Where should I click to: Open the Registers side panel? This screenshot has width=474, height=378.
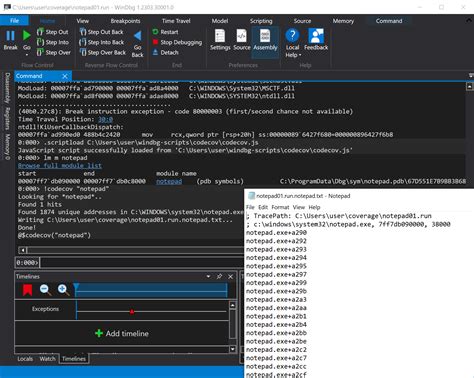[7, 118]
